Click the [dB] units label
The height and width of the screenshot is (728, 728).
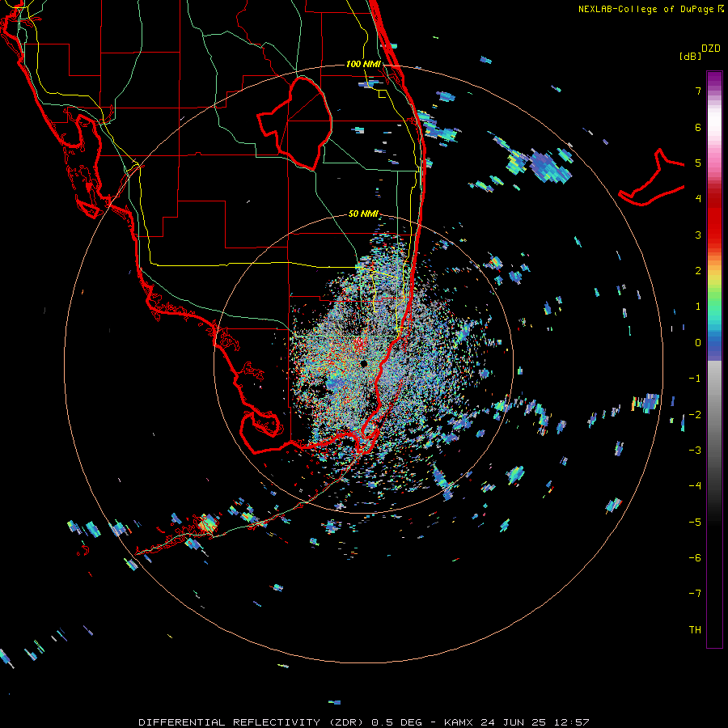click(690, 56)
